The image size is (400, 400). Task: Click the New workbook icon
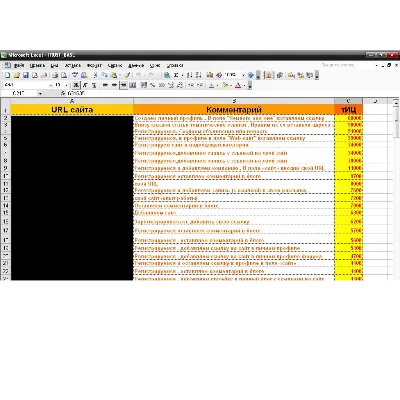point(8,75)
